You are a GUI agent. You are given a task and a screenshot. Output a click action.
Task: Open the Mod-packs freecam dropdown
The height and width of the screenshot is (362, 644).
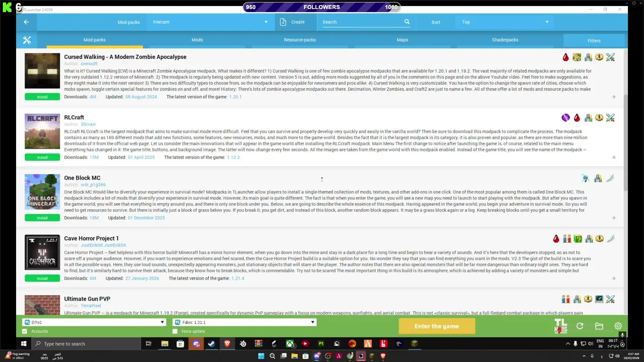pos(210,22)
